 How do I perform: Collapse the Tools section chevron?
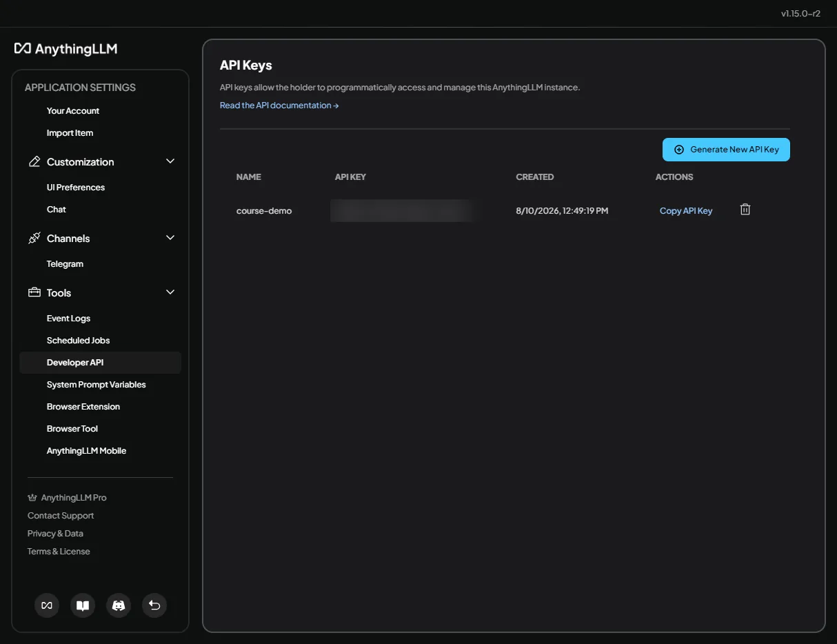click(170, 292)
